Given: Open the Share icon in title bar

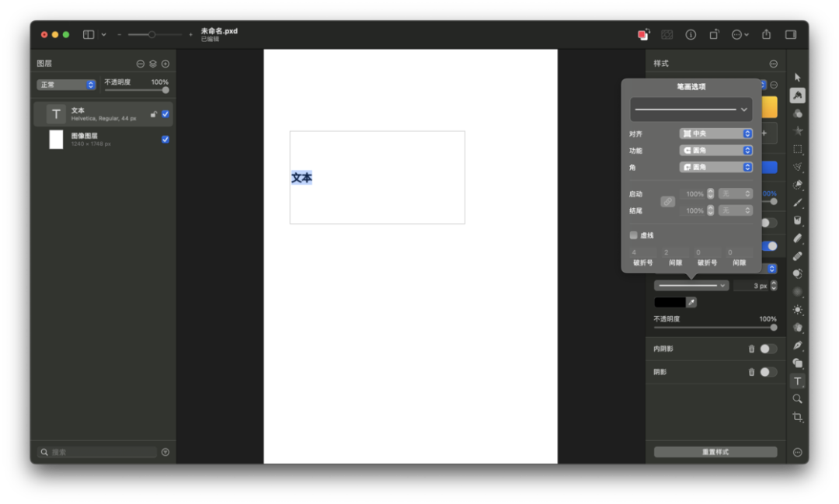Looking at the screenshot, I should click(x=766, y=34).
